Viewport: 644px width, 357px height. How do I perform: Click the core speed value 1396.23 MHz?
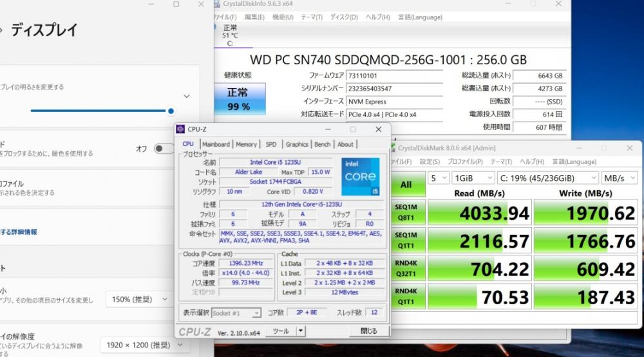click(245, 263)
